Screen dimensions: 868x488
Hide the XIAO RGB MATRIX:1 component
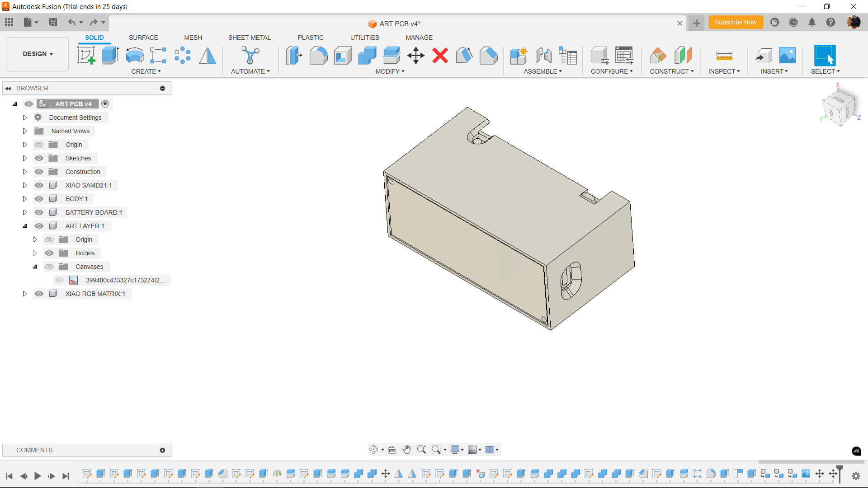[39, 294]
